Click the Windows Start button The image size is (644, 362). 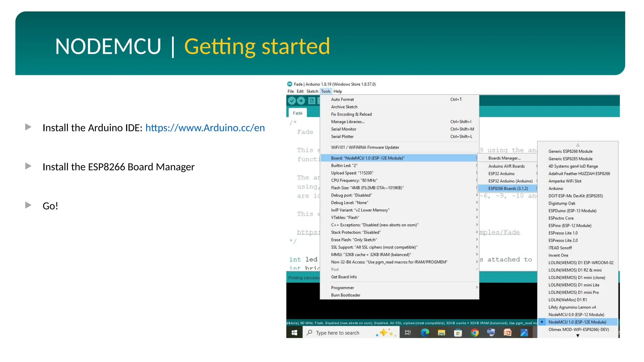[294, 332]
